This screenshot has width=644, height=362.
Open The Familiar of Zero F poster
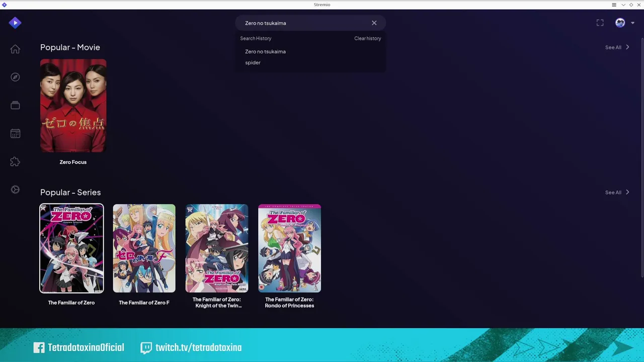point(144,248)
